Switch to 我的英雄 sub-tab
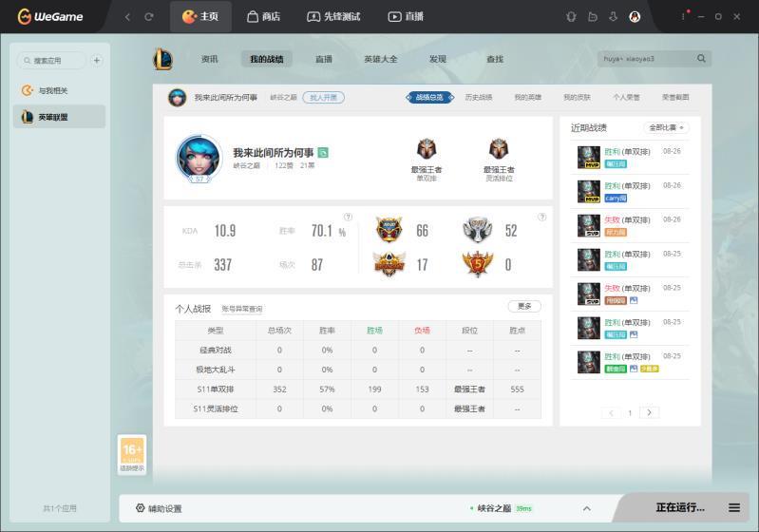 (x=527, y=97)
